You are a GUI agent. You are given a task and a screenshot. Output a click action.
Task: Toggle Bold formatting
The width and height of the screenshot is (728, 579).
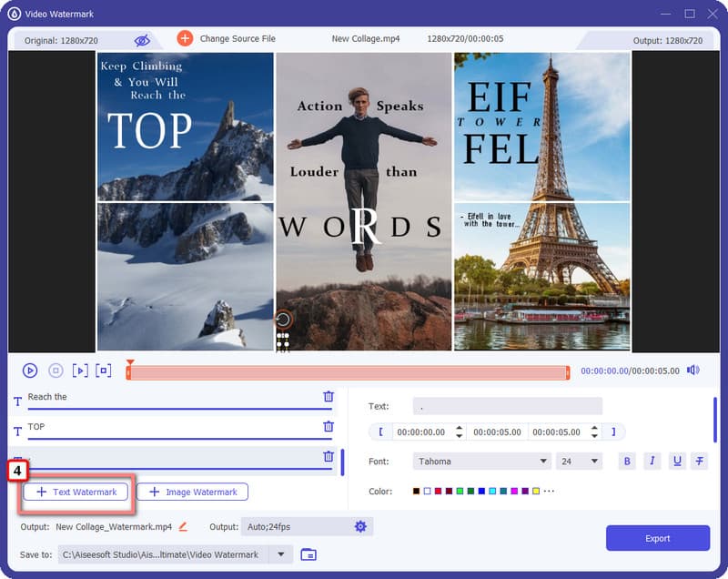[x=627, y=462]
